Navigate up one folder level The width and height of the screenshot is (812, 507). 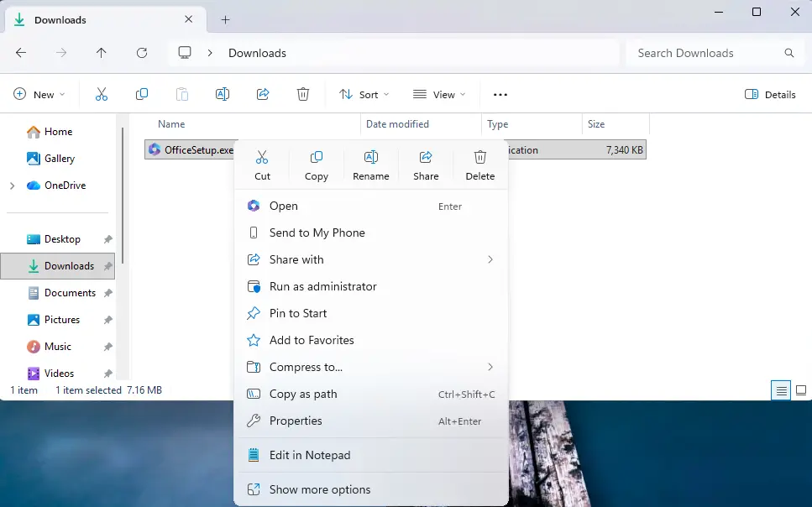(x=101, y=53)
